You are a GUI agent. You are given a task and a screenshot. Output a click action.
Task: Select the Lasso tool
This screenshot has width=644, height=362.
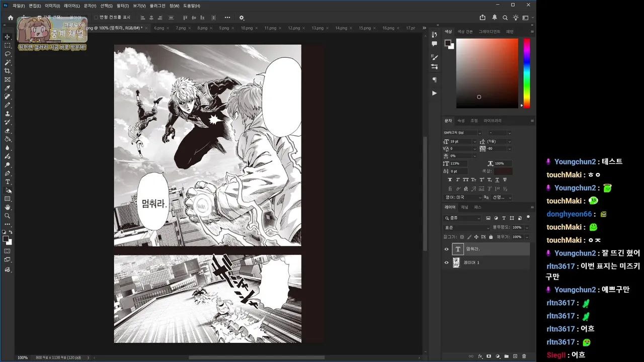pos(8,54)
